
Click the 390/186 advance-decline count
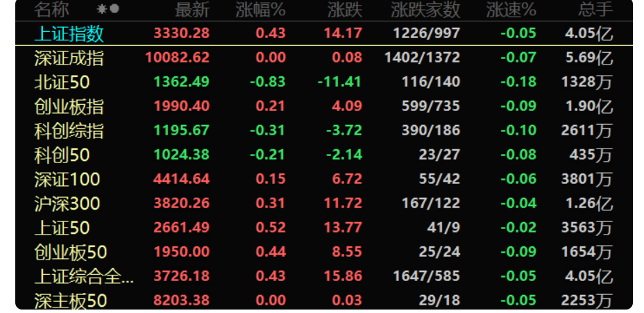pos(431,130)
